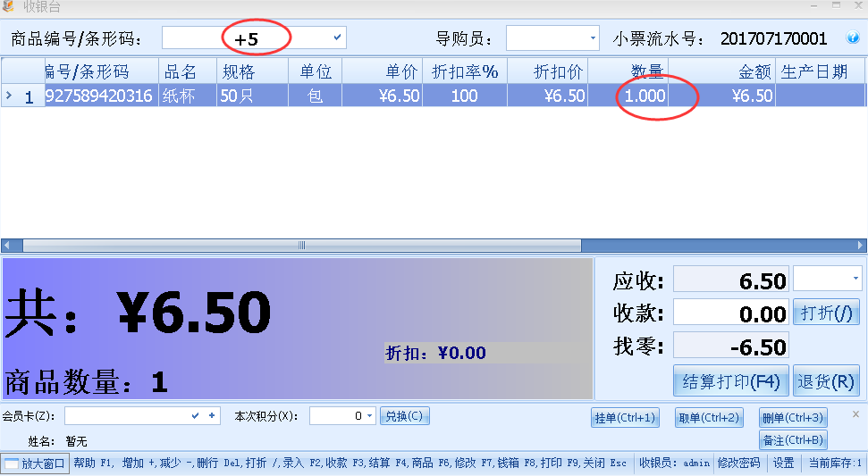This screenshot has width=868, height=476.
Task: Click the 收款 amount input field
Action: tap(730, 313)
